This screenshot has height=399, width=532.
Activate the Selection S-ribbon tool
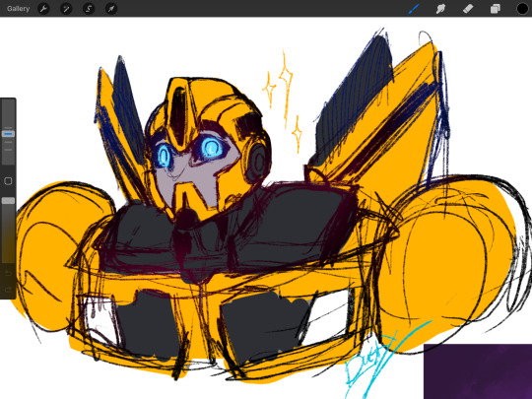89,9
